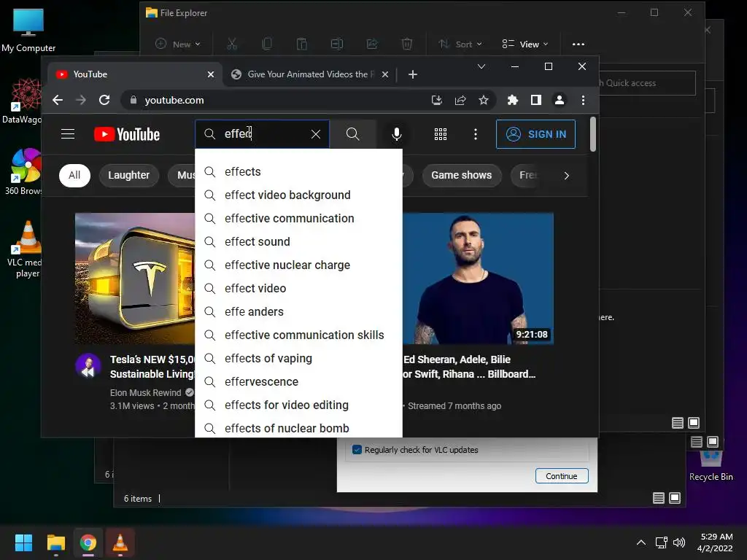Share this page from address bar
The image size is (747, 560).
click(x=460, y=100)
